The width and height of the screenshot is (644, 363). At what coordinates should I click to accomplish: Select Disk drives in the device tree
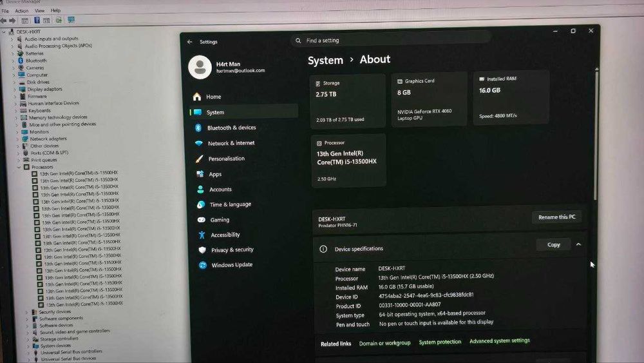38,83
